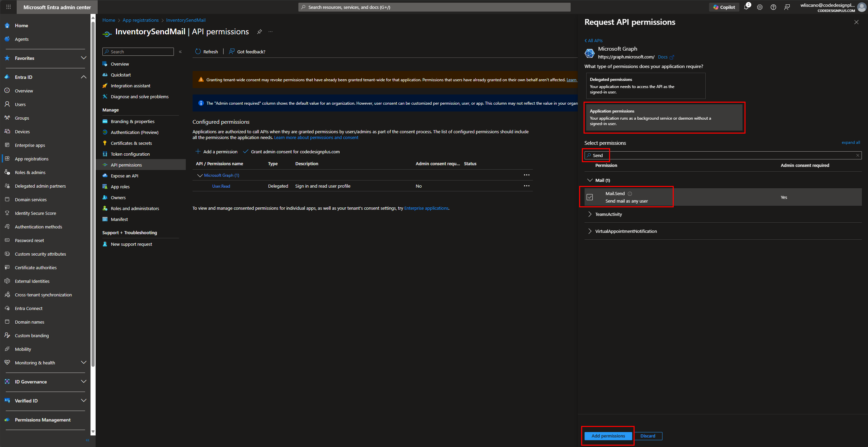The height and width of the screenshot is (447, 868).
Task: Open the Enterprise applications link
Action: (426, 208)
